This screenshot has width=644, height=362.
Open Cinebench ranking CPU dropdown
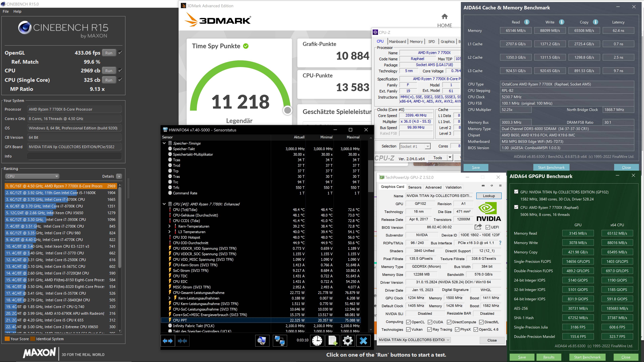click(x=32, y=176)
